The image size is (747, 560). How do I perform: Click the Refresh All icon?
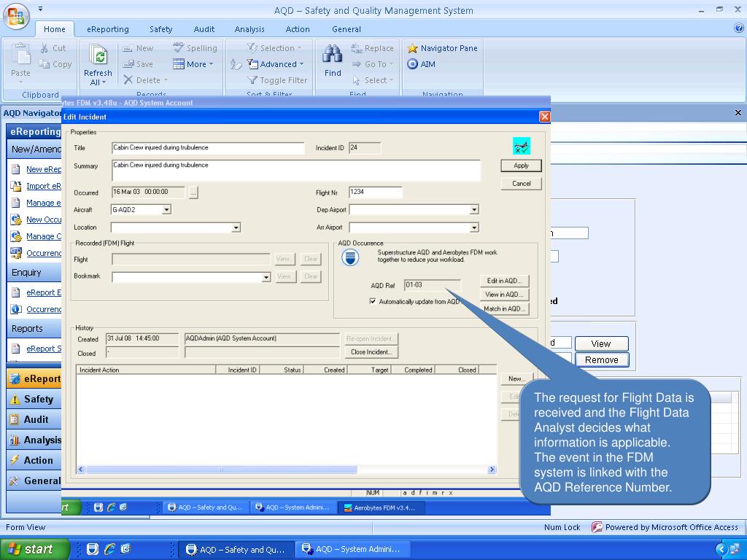pos(98,55)
